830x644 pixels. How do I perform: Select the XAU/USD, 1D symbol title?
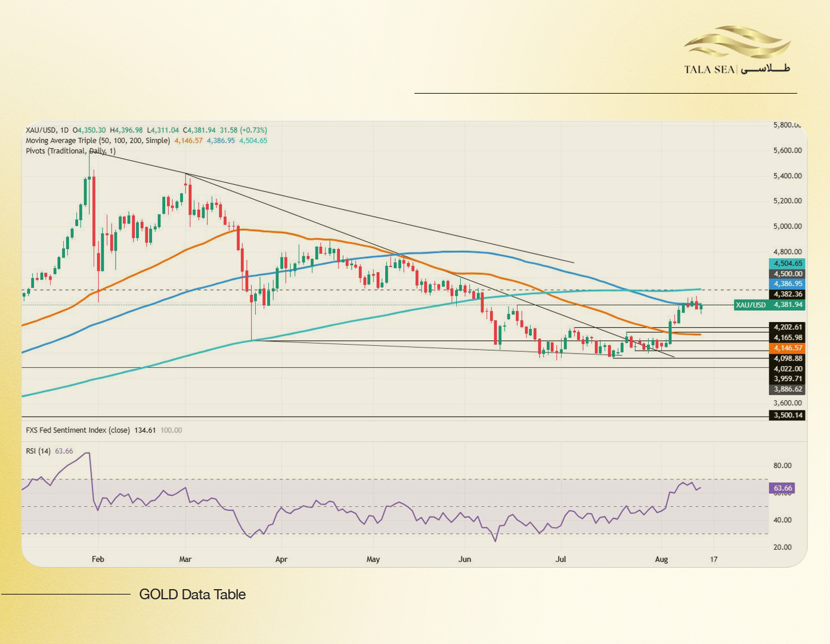tap(47, 130)
